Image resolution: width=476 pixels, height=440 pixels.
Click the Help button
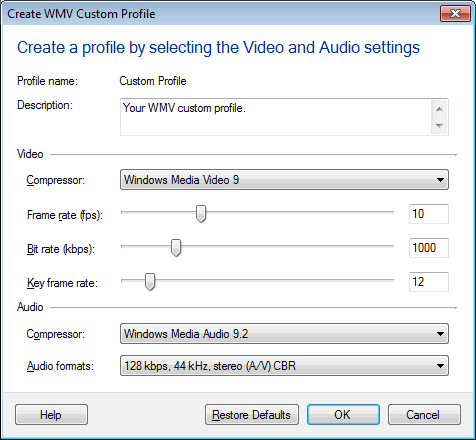coord(51,415)
